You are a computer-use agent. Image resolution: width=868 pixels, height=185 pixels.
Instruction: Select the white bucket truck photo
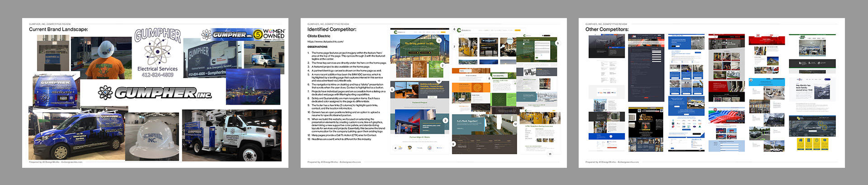click(x=231, y=135)
